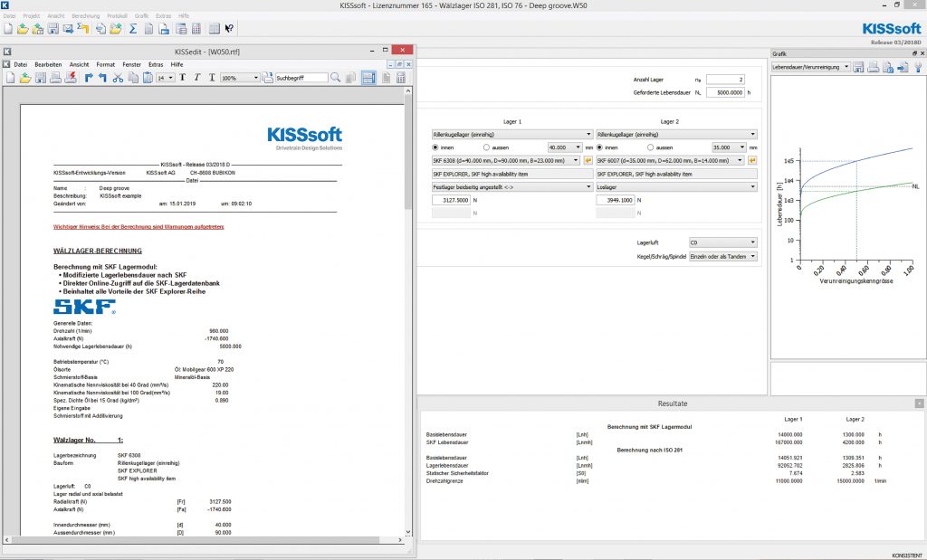Open the Bearbeiten menu in KISSedit
The width and height of the screenshot is (927, 560).
pyautogui.click(x=48, y=64)
